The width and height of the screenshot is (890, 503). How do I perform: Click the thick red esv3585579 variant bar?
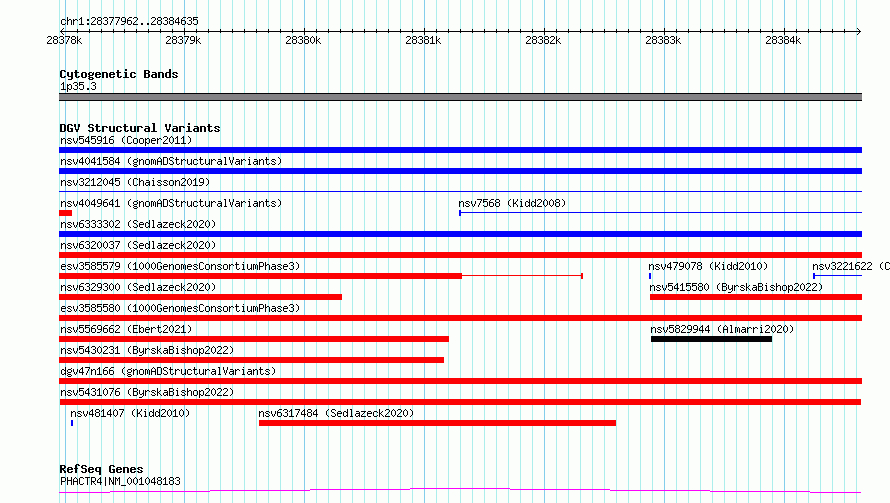click(261, 276)
